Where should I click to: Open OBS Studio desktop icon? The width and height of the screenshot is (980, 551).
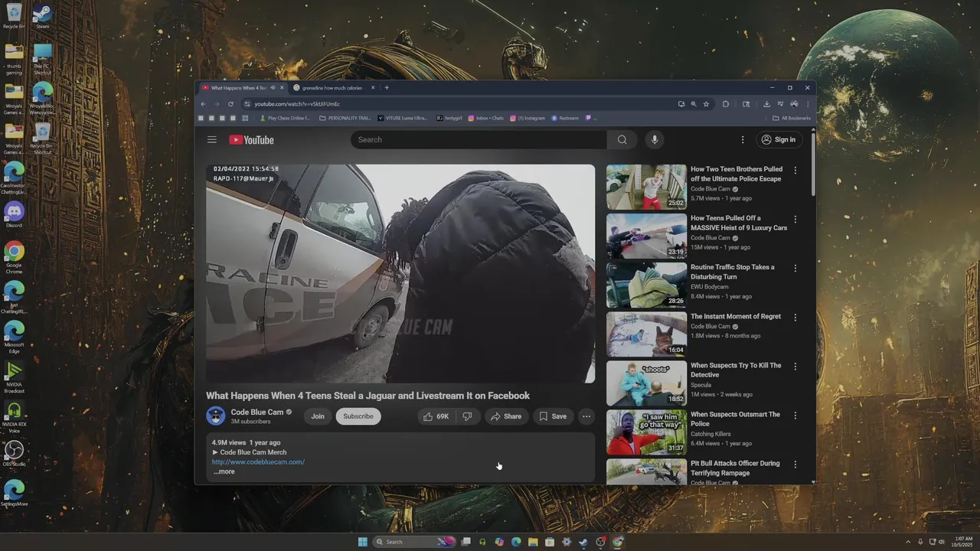click(14, 452)
